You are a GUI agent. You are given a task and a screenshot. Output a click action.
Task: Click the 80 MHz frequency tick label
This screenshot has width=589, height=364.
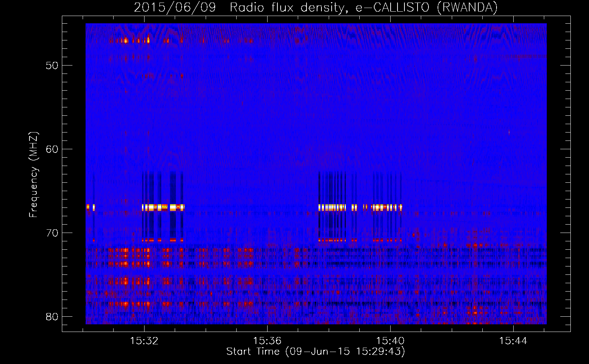[52, 317]
